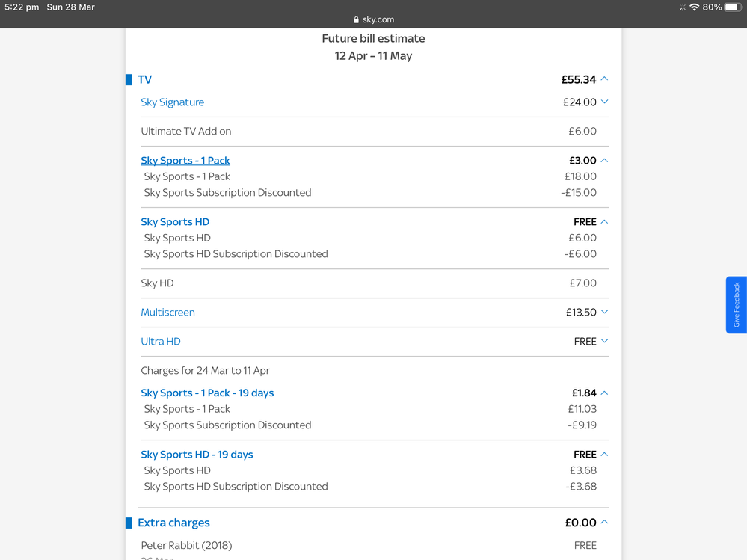Collapse Sky Sports 1 Pack 19 days chevron
Screen dimensions: 747x560
tap(604, 393)
